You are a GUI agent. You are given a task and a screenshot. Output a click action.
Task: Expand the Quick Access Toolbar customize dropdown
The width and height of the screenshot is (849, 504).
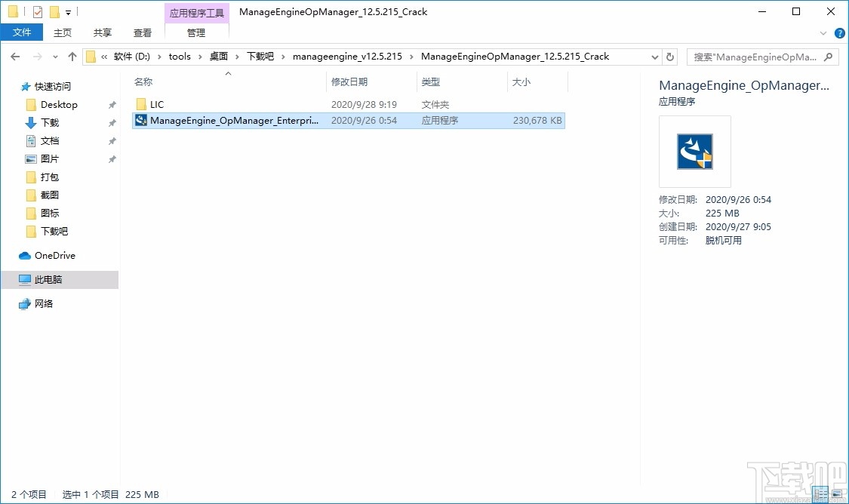click(x=66, y=11)
